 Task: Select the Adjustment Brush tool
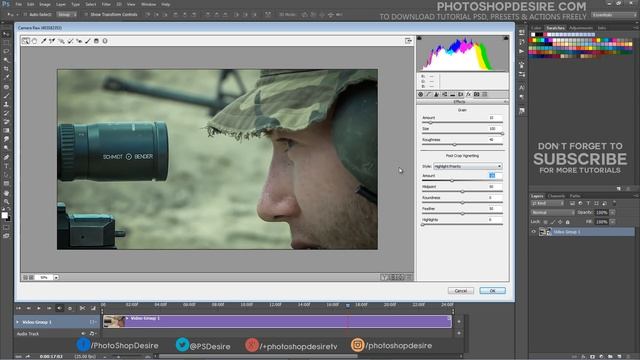click(88, 41)
